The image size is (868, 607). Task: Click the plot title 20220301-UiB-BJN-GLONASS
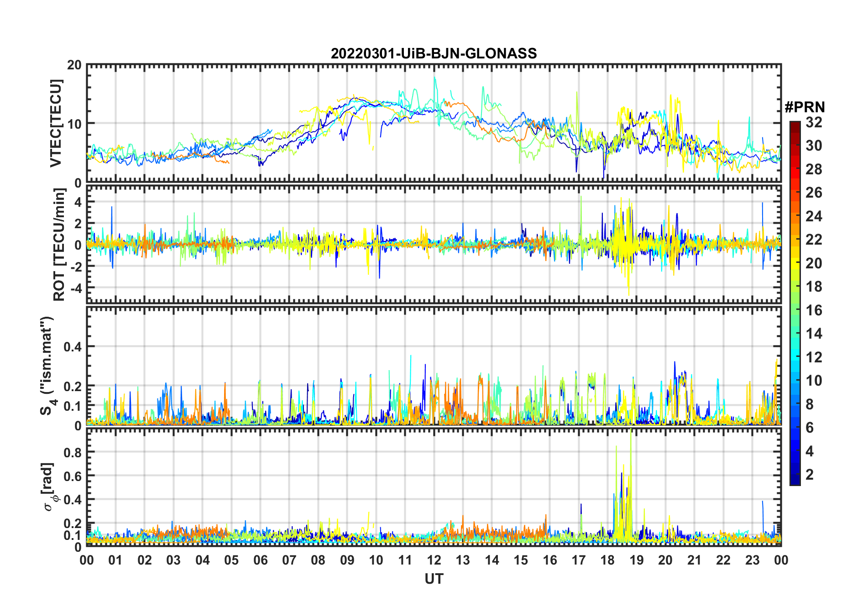click(x=434, y=53)
